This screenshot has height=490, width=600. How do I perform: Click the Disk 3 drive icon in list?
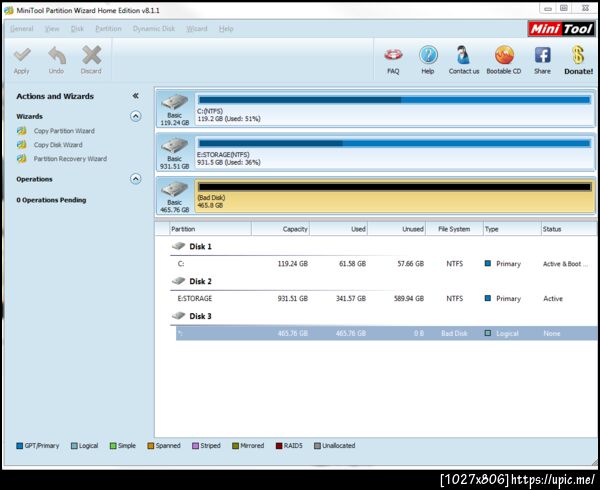[x=178, y=316]
